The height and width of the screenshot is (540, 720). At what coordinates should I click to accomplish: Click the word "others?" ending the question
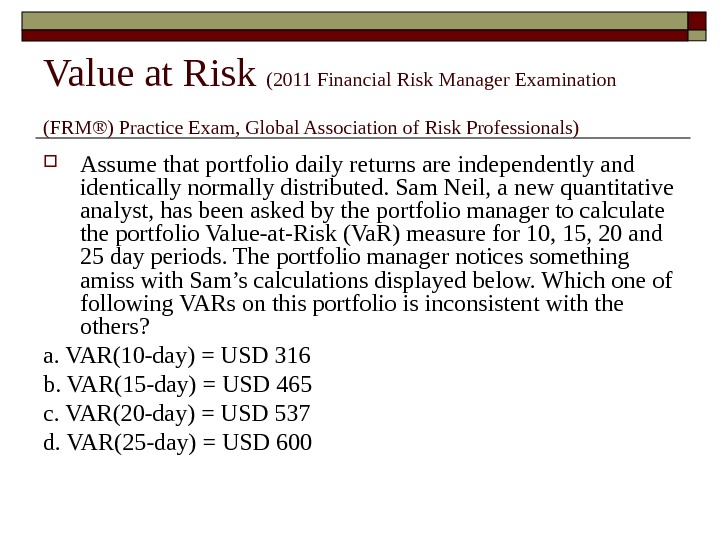point(113,326)
